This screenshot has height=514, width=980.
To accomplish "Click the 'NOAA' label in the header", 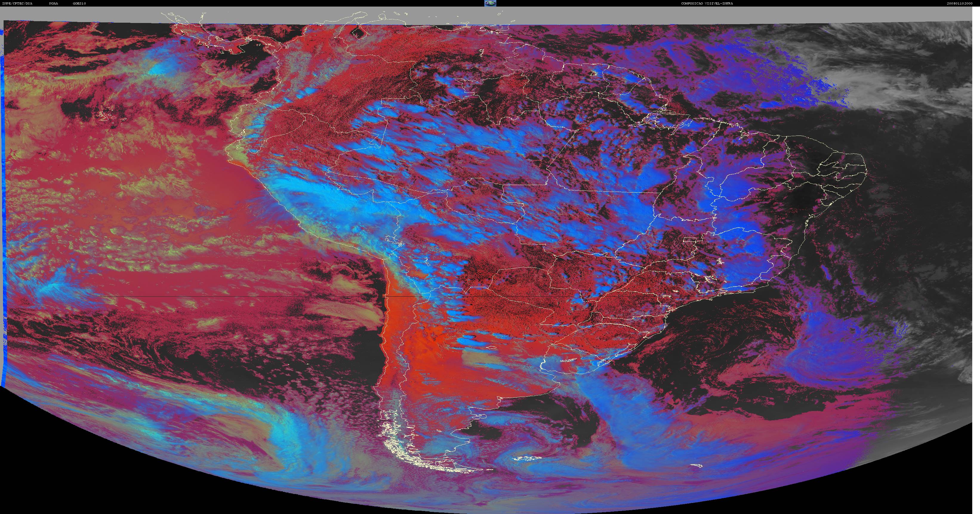I will [53, 3].
